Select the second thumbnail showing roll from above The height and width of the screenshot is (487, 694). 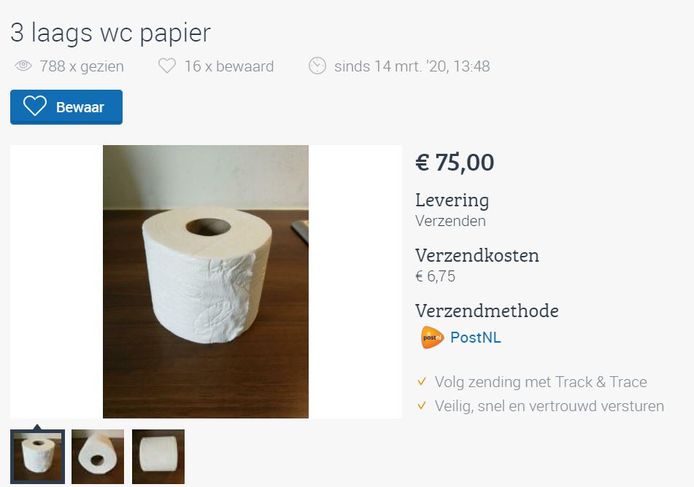[x=98, y=456]
